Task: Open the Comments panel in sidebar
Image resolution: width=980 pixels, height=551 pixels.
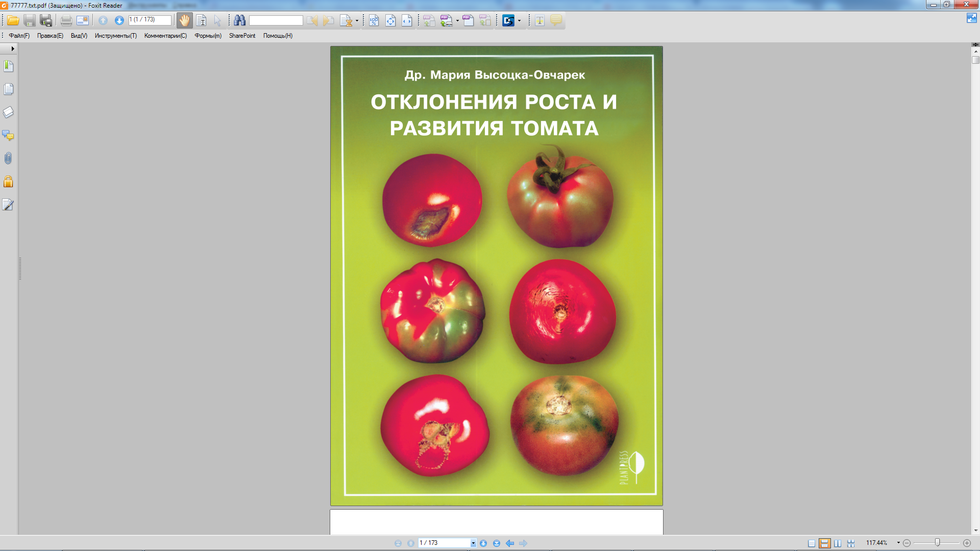Action: point(8,135)
